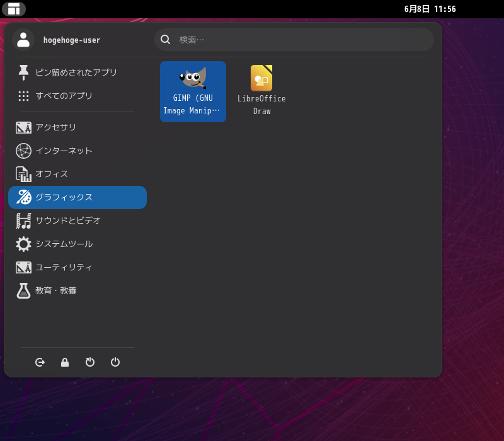
Task: Select the システムツール category
Action: point(77,244)
